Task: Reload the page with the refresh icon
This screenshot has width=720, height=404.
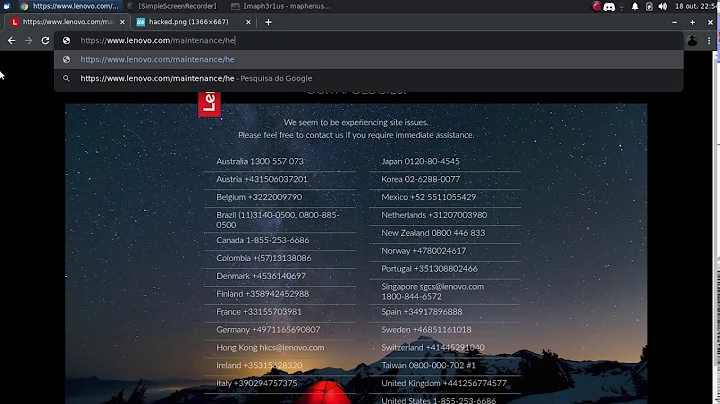Action: coord(45,40)
